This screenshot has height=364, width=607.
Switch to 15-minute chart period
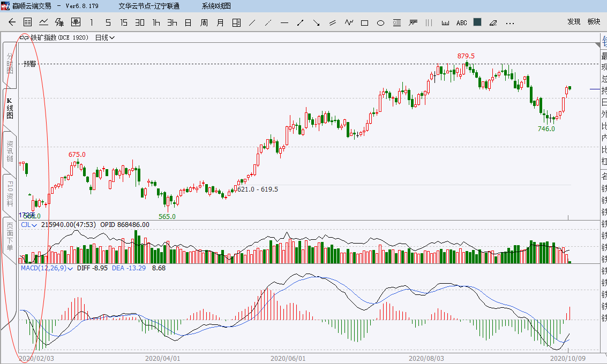[x=124, y=22]
